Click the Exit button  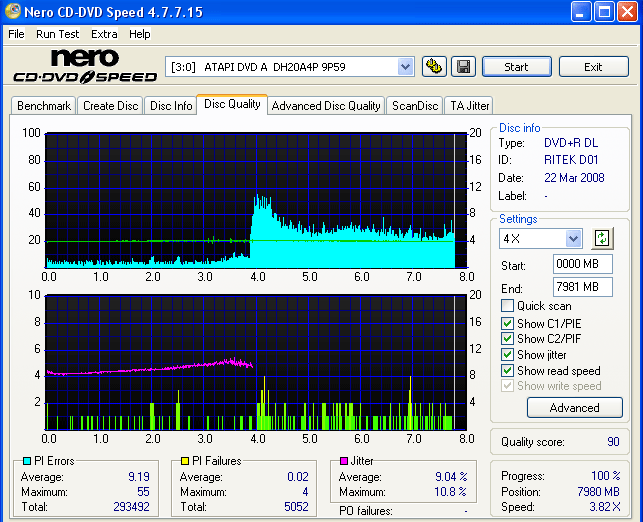coord(593,67)
